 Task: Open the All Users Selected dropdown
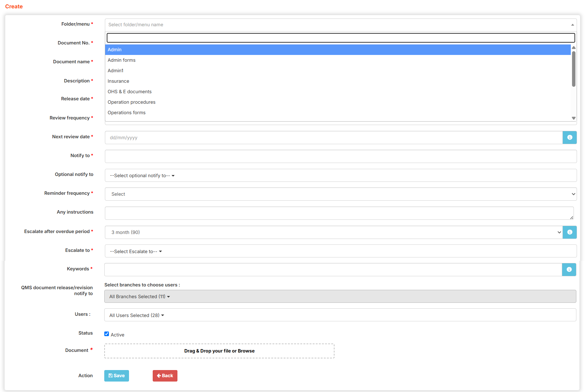pos(340,315)
